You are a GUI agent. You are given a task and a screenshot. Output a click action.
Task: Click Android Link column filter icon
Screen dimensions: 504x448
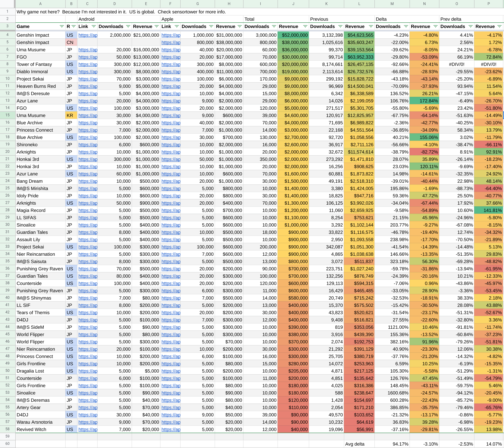94,26
